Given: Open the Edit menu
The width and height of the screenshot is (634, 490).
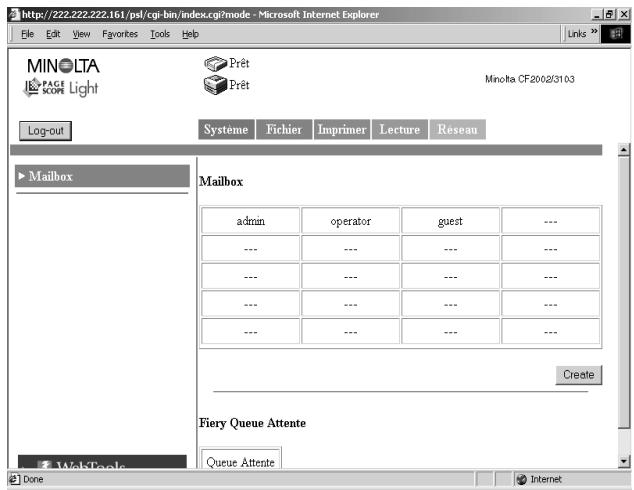Looking at the screenshot, I should [x=53, y=34].
